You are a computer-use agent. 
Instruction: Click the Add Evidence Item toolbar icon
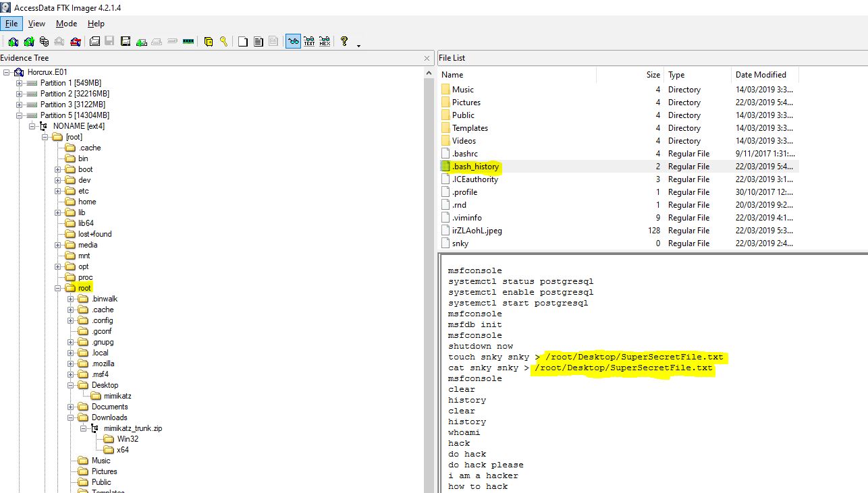[x=13, y=41]
